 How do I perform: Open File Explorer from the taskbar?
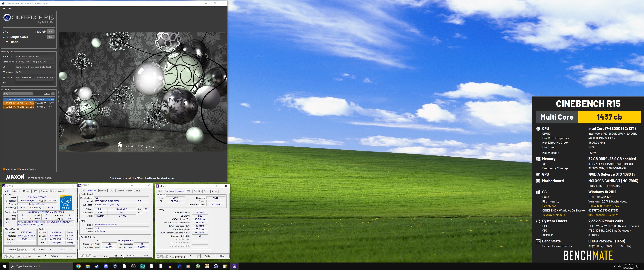87,266
